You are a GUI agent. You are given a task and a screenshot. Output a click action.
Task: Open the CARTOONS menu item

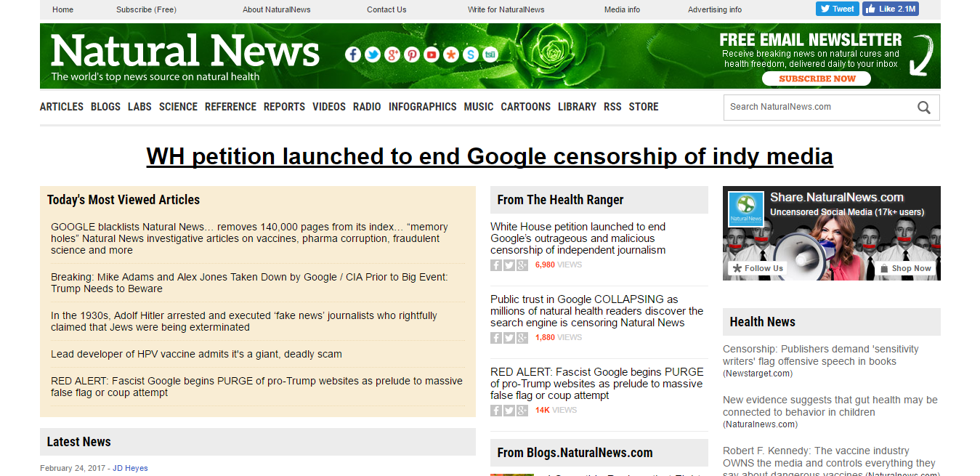coord(526,107)
